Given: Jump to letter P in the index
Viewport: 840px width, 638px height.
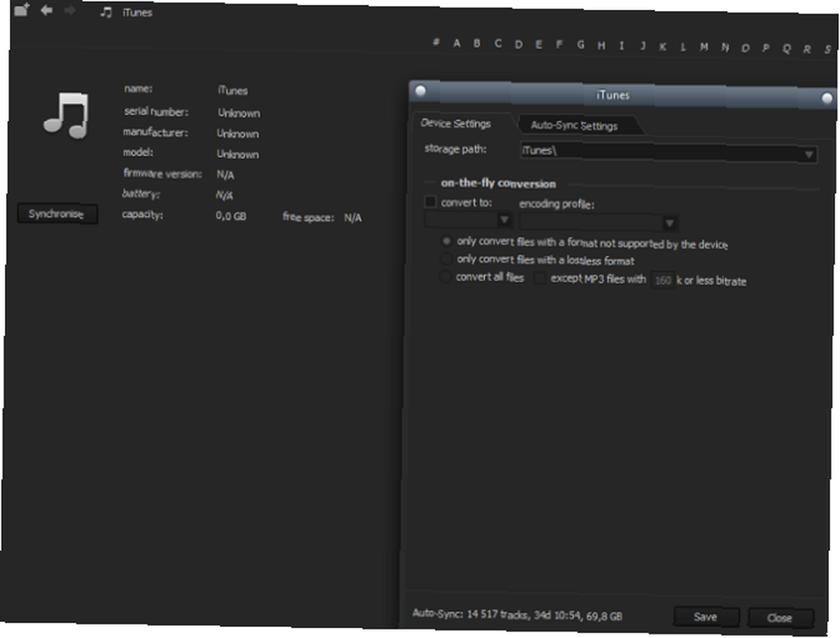Looking at the screenshot, I should (766, 48).
